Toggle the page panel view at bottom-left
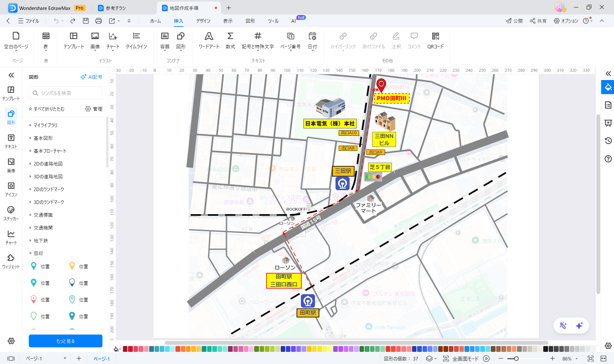 click(x=11, y=359)
